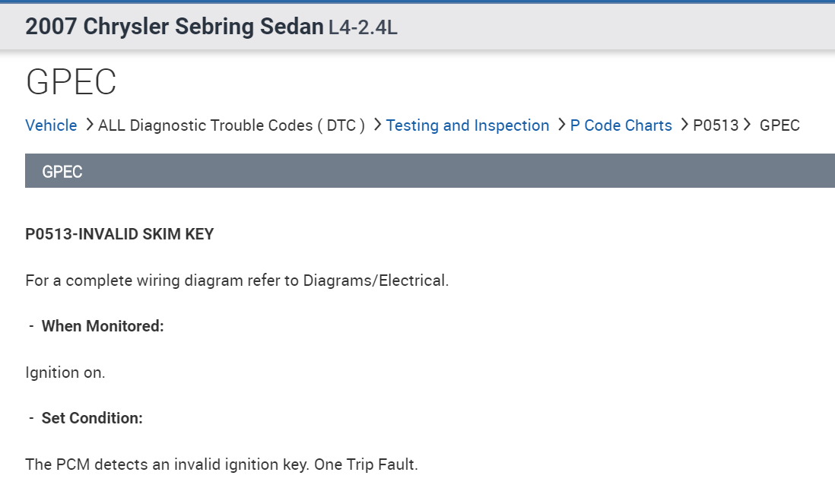
Task: Go to Testing and Inspection link
Action: click(x=468, y=125)
